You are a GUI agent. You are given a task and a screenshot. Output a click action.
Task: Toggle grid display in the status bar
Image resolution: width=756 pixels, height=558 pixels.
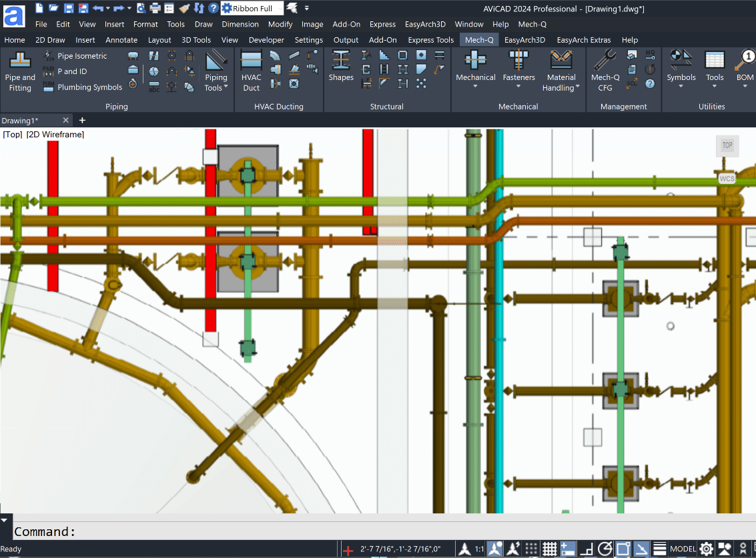pyautogui.click(x=550, y=549)
